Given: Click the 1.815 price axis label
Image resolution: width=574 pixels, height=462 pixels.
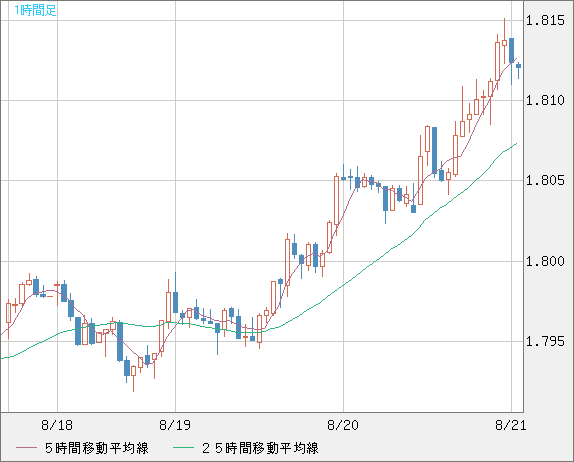Looking at the screenshot, I should [545, 20].
